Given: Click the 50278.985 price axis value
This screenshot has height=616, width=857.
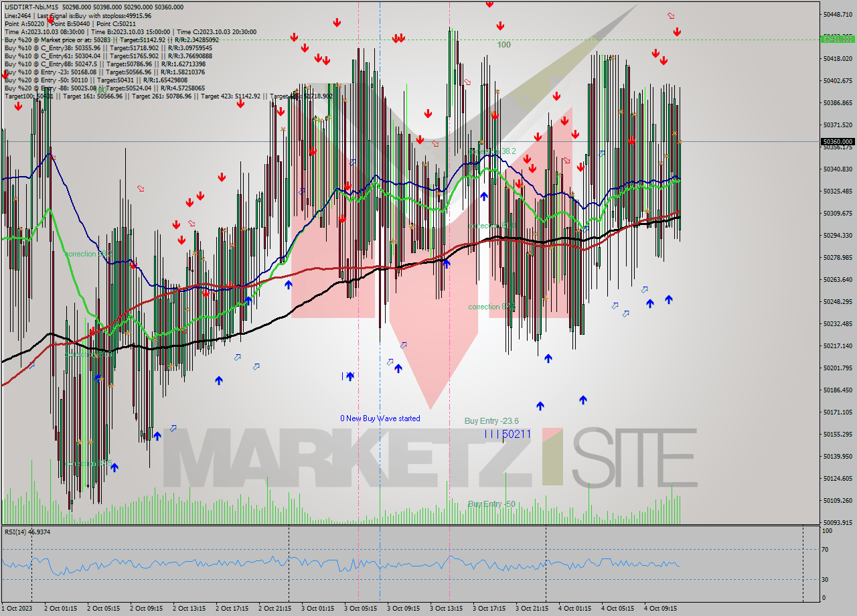Looking at the screenshot, I should point(838,257).
